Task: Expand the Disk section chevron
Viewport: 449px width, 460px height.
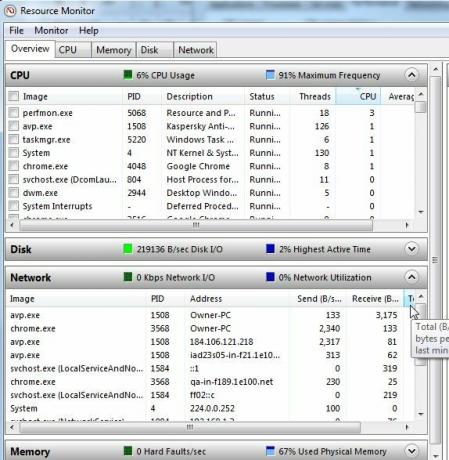Action: pos(412,249)
